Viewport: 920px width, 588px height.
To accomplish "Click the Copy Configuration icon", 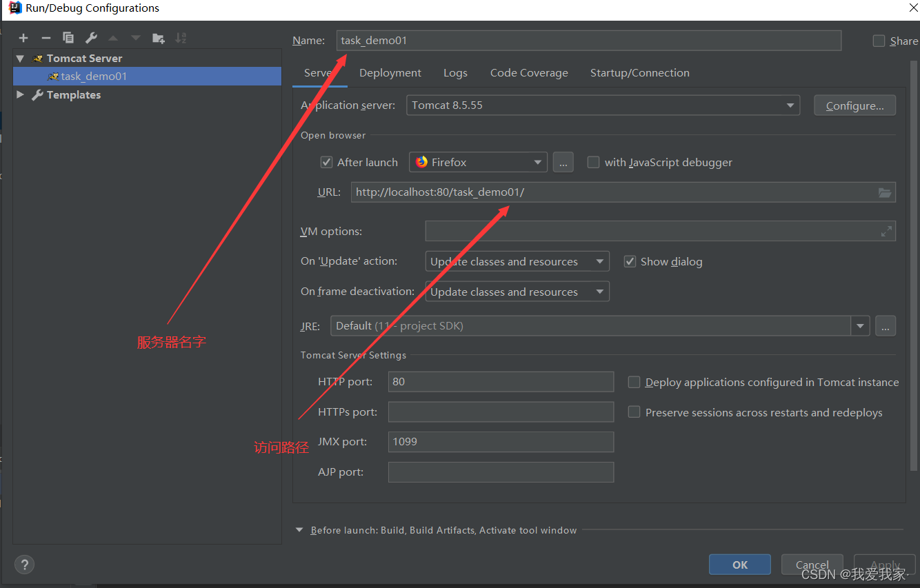I will tap(68, 38).
